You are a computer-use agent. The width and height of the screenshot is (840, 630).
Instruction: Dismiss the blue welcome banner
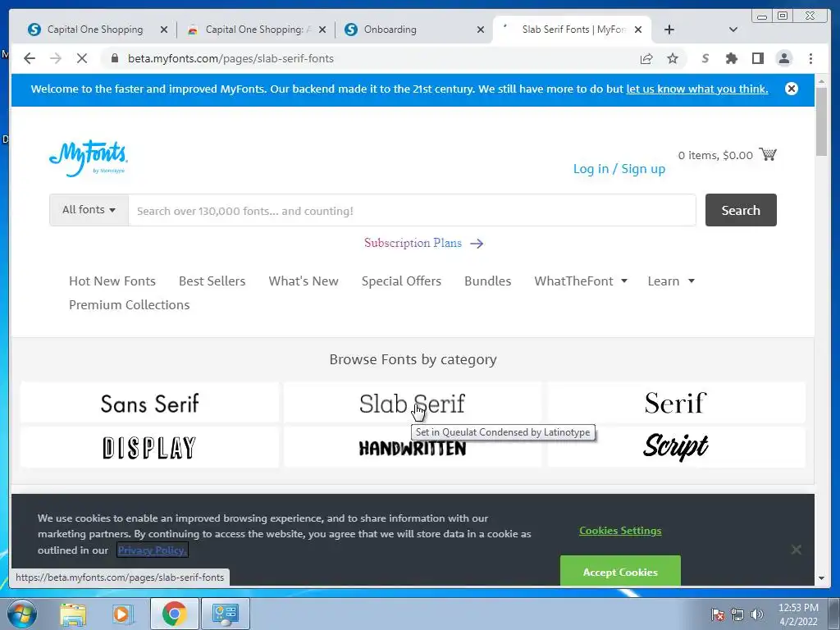pyautogui.click(x=792, y=89)
